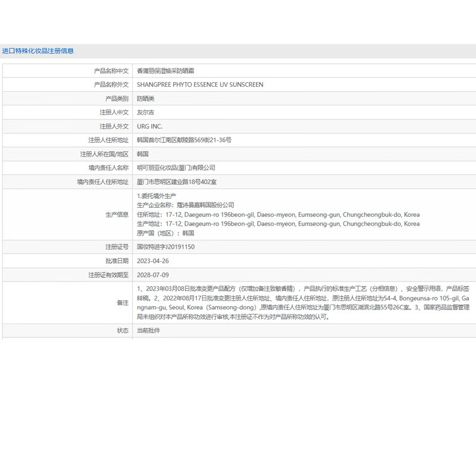The width and height of the screenshot is (476, 476).
Task: Click the 生产地址 17-12, Daegeum-ro line
Action: pos(278,224)
